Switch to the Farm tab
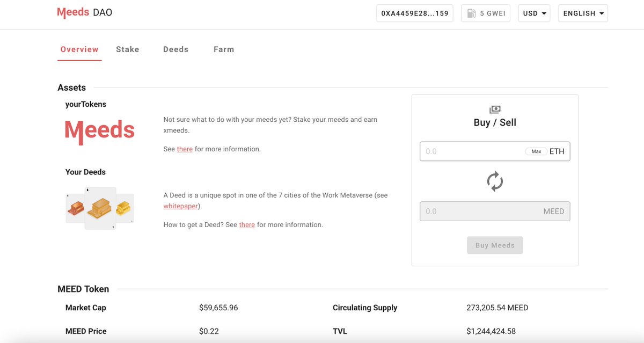 coord(224,49)
